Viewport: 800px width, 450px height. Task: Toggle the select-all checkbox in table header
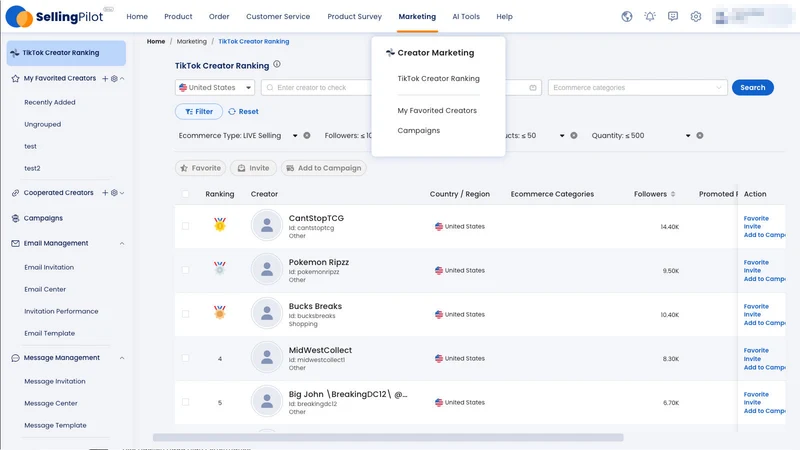185,194
